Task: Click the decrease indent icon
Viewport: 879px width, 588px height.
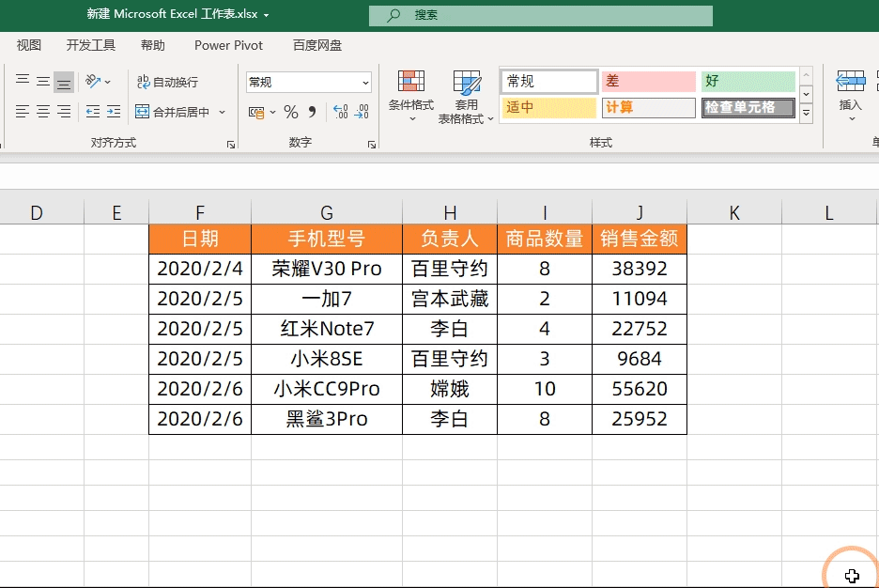Action: pos(93,112)
